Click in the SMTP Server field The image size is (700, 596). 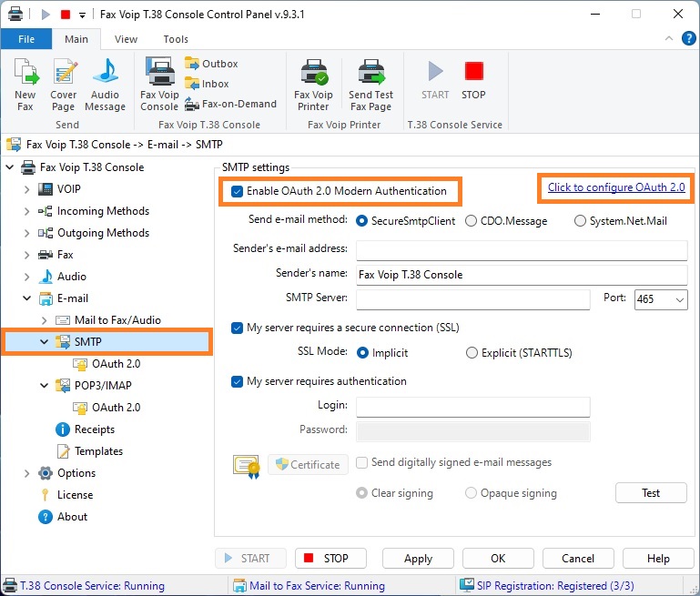click(x=473, y=299)
